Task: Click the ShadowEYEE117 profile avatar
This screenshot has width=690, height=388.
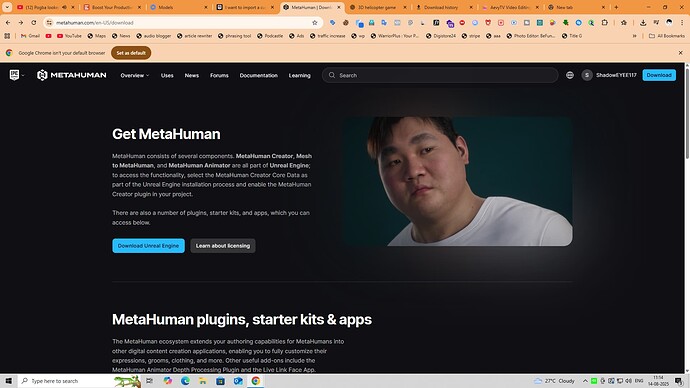Action: [587, 75]
